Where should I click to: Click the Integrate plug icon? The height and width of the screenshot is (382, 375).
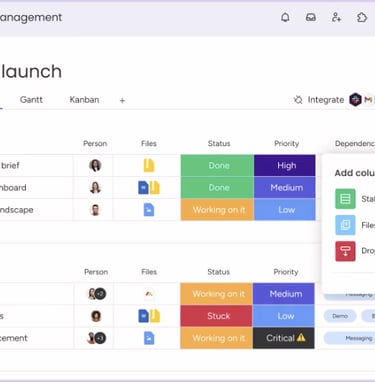(x=298, y=100)
